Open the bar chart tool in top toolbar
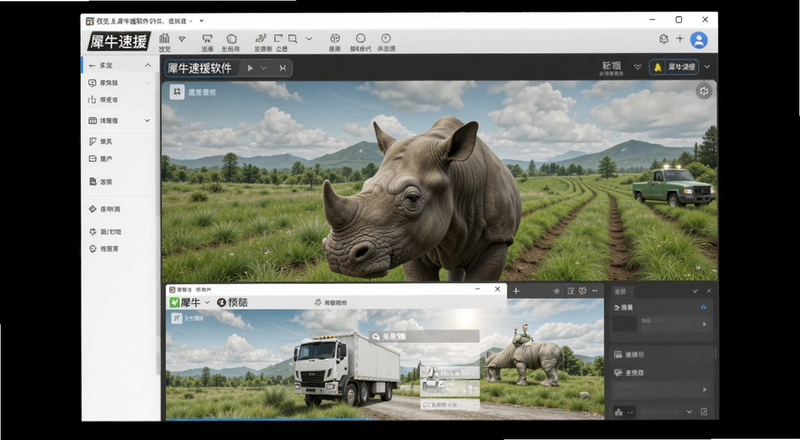The height and width of the screenshot is (440, 800). 164,39
